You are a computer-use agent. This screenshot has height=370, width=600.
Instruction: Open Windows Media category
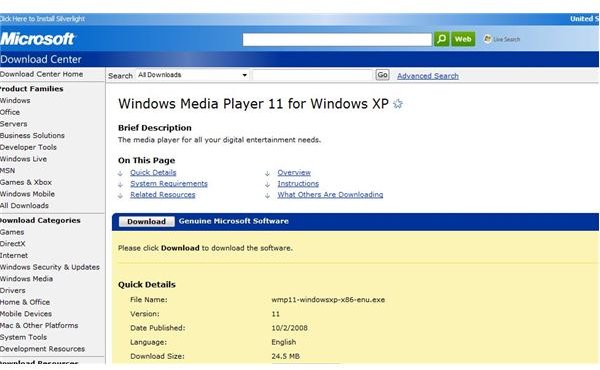pyautogui.click(x=26, y=279)
